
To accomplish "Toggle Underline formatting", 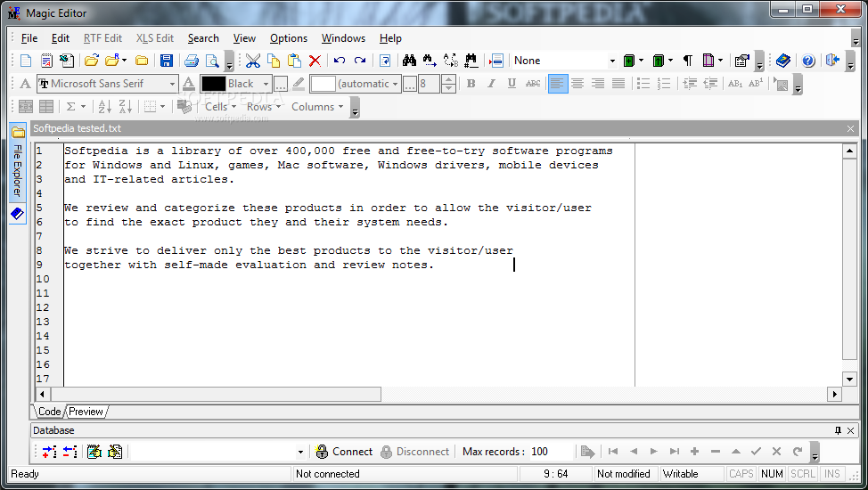I will click(512, 84).
